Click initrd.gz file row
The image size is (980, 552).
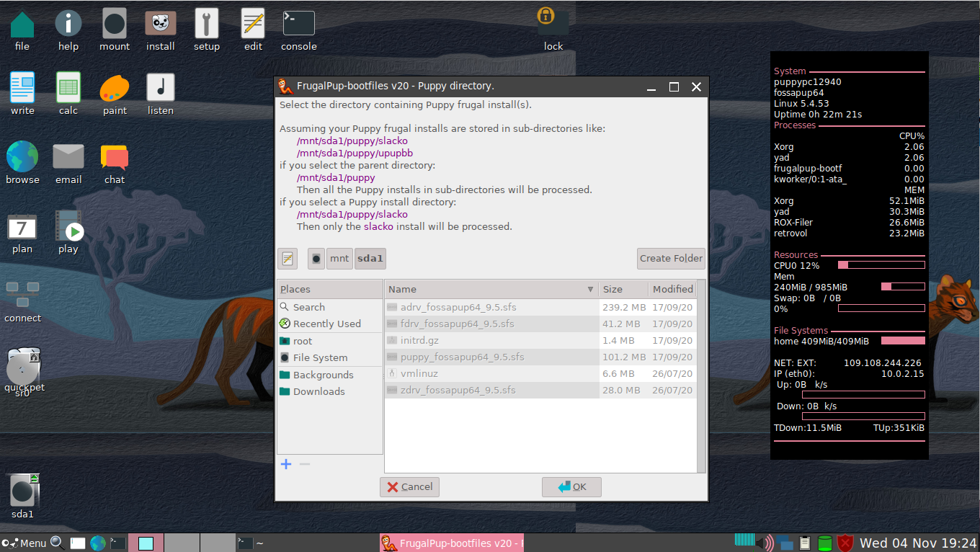[x=540, y=340]
